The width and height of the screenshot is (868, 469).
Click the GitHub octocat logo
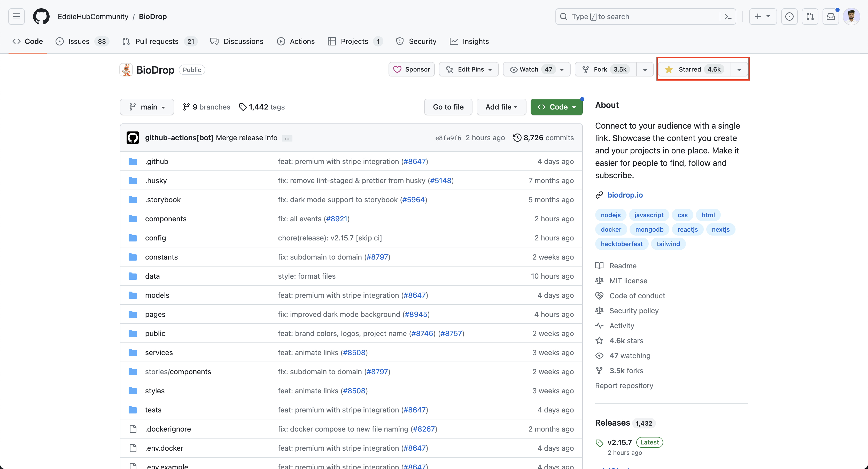[41, 16]
